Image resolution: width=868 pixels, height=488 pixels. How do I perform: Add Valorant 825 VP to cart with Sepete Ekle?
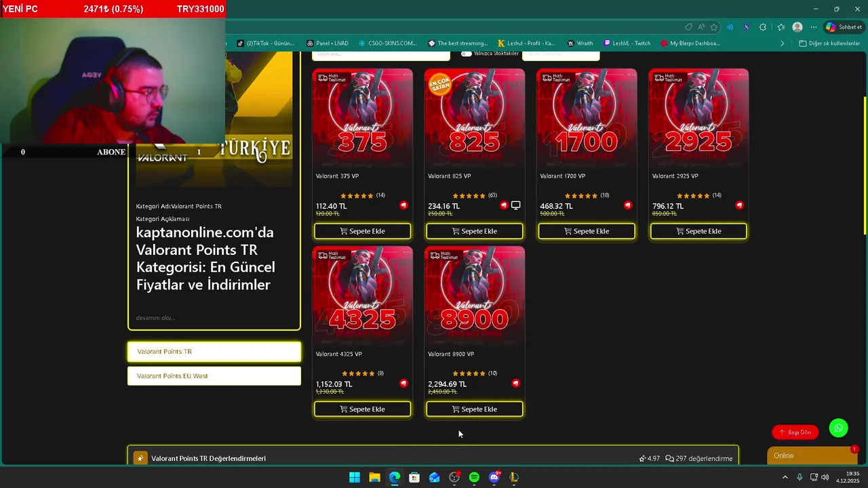coord(475,231)
